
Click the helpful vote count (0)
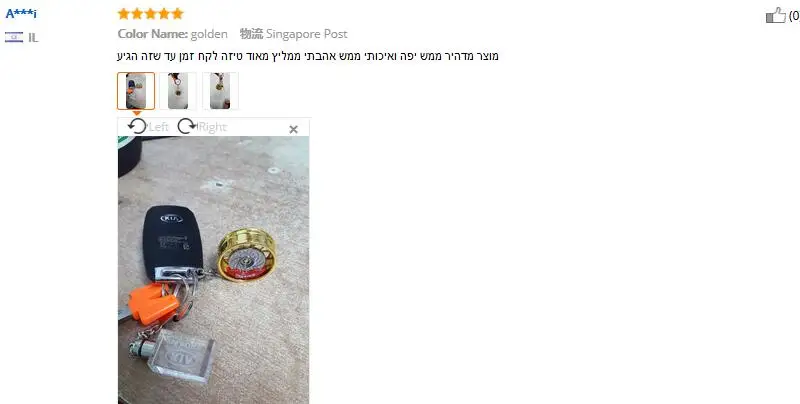point(794,16)
